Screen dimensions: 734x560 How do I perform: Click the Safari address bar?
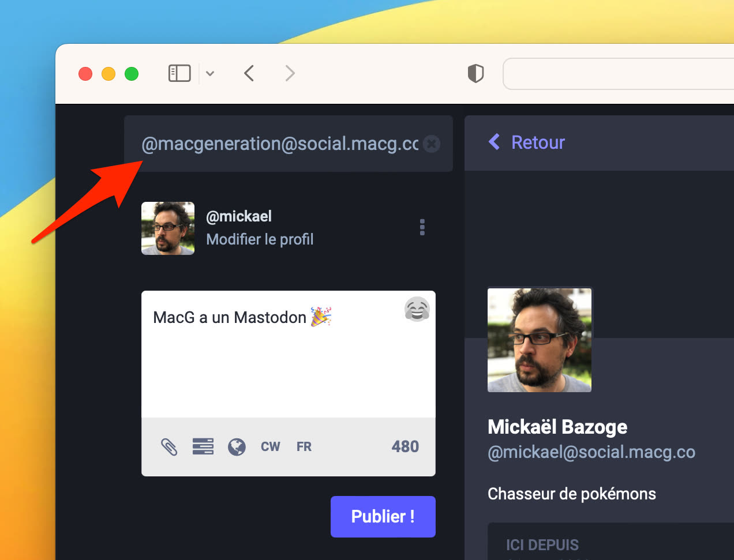click(x=619, y=74)
